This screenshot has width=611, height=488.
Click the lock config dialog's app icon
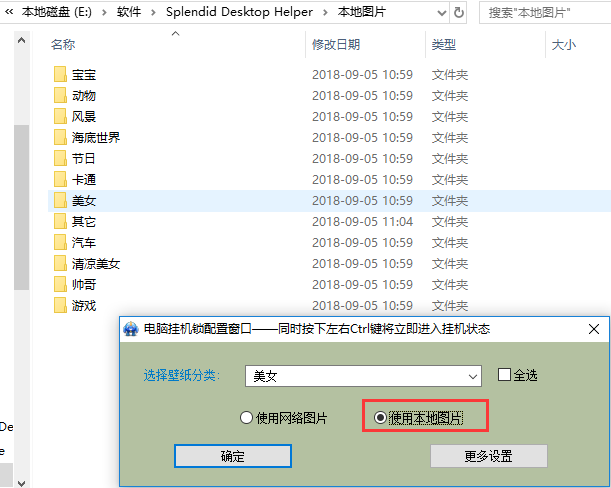(131, 329)
